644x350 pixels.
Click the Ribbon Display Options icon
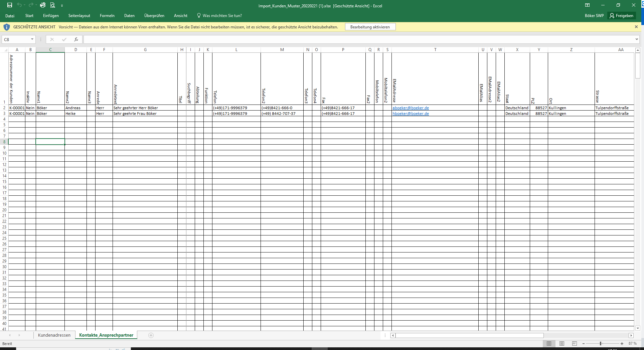587,5
